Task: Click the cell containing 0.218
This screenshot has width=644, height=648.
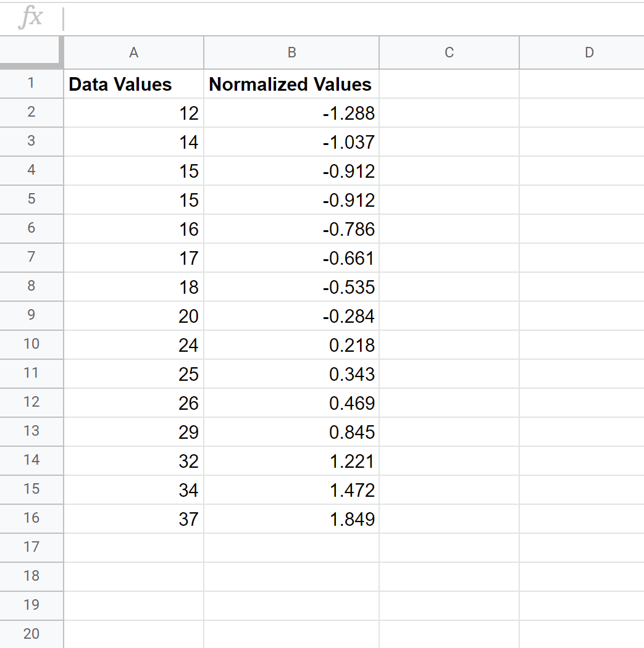Action: tap(291, 344)
